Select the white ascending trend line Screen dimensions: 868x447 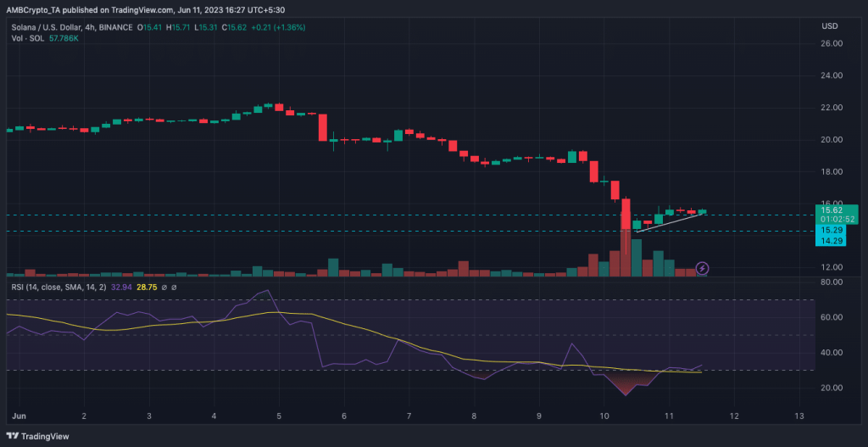click(x=670, y=221)
